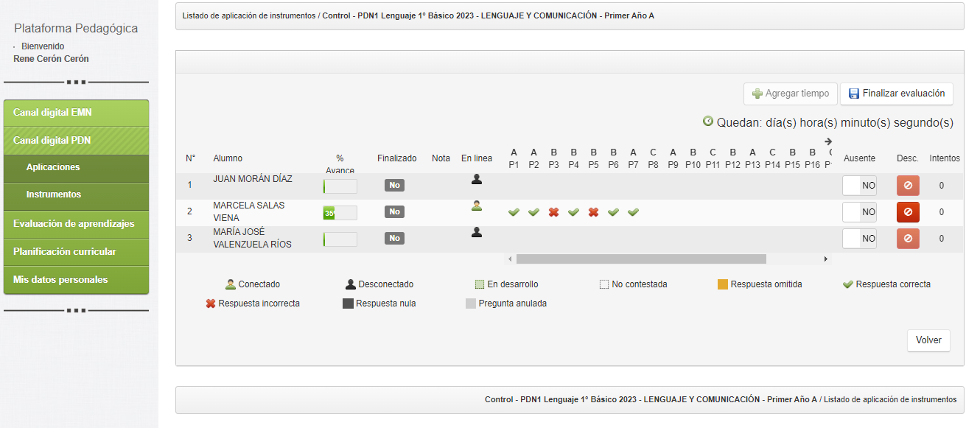Expand Evaluación de aprendizajes section

tap(76, 224)
